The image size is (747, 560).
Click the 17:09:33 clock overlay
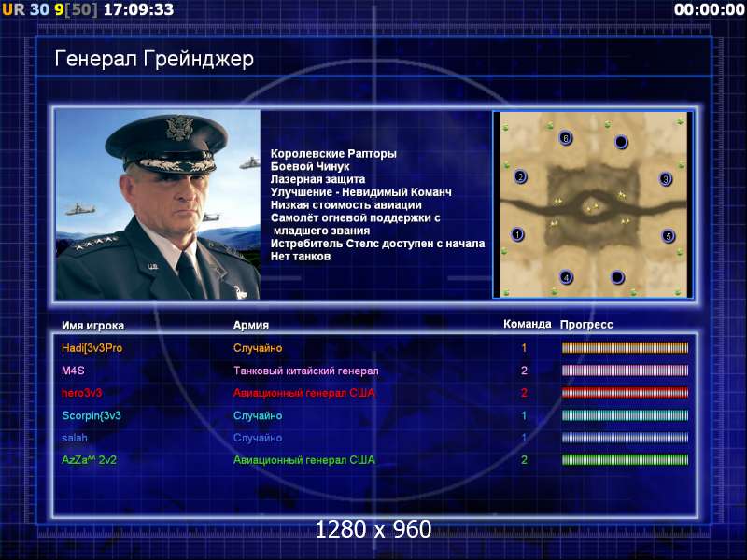138,9
